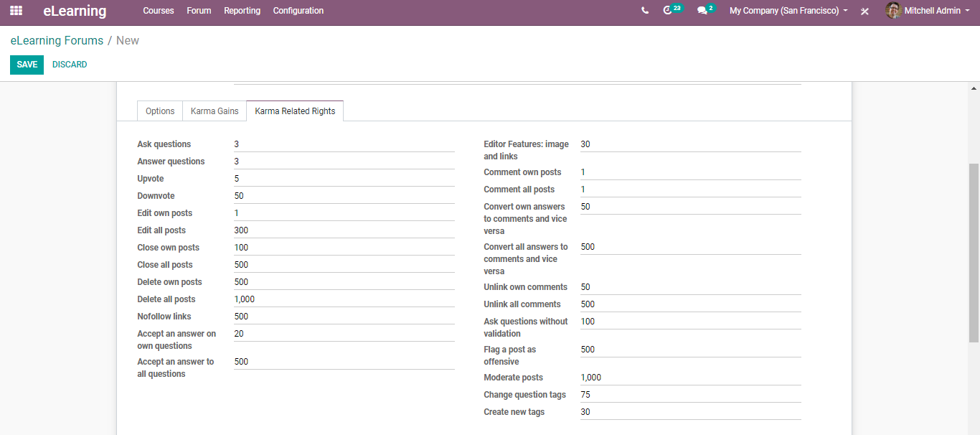Click the Moderate posts value field
This screenshot has height=435, width=980.
(x=689, y=378)
